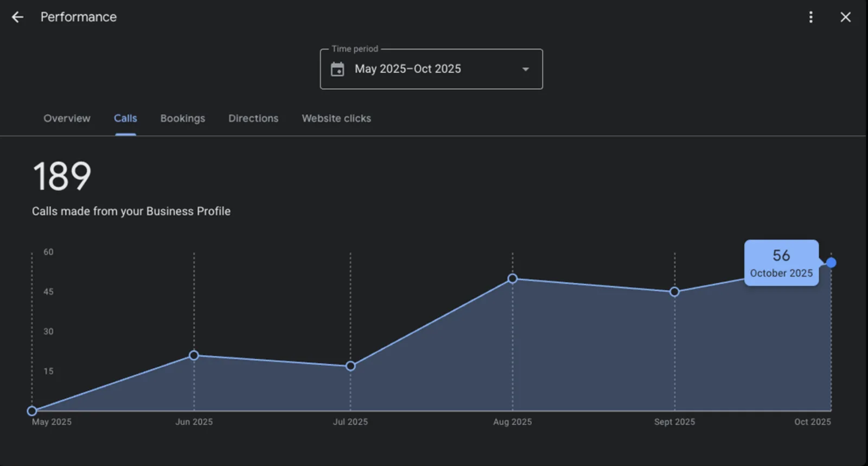Switch to the Bookings tab
The width and height of the screenshot is (868, 466).
coord(183,118)
